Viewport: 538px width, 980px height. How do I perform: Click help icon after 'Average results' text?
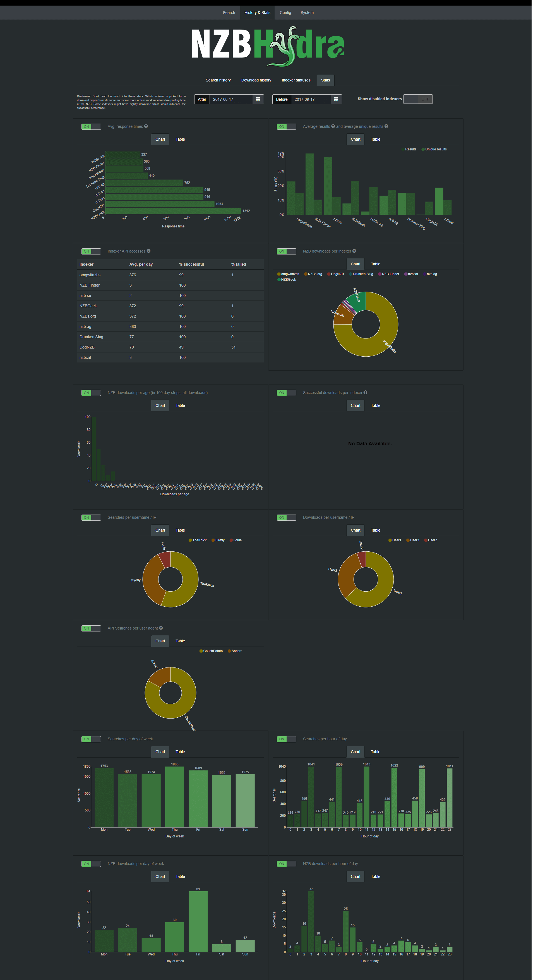tap(333, 126)
